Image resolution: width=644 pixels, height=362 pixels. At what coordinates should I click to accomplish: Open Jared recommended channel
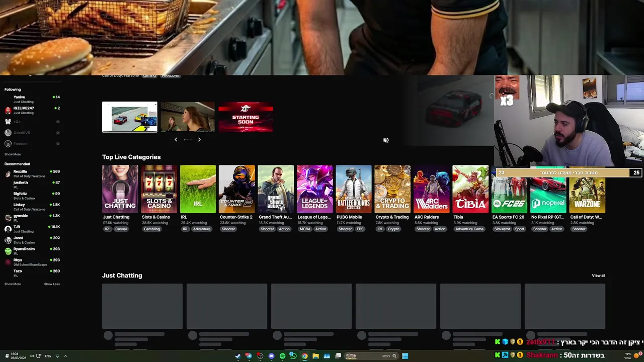32,240
